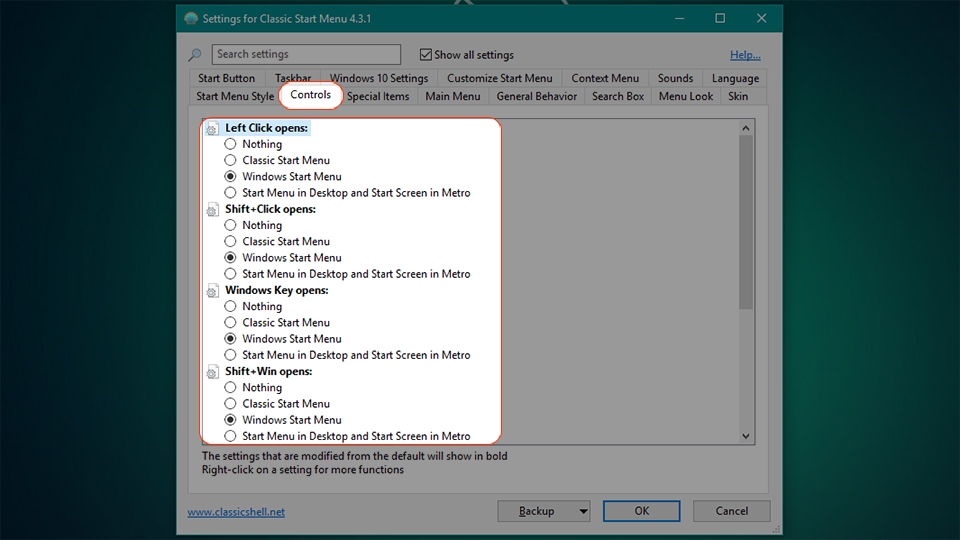
Task: Click the Left Click opens heading
Action: pyautogui.click(x=266, y=128)
